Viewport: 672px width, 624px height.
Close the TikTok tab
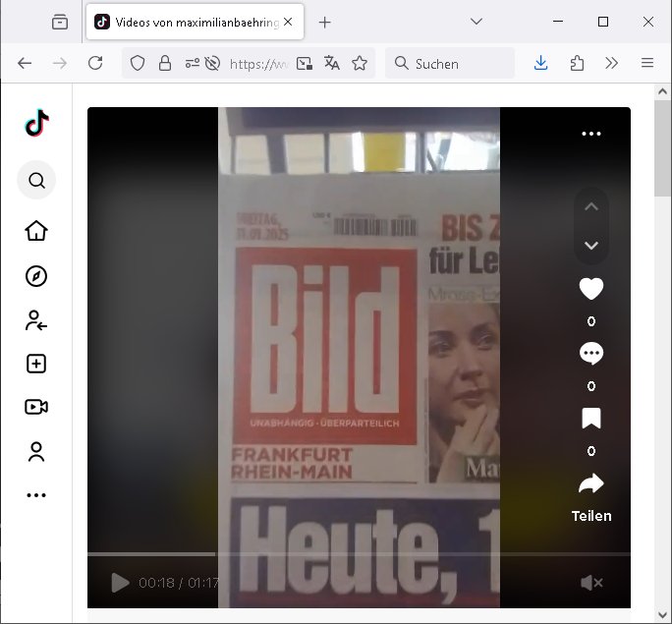pos(288,22)
